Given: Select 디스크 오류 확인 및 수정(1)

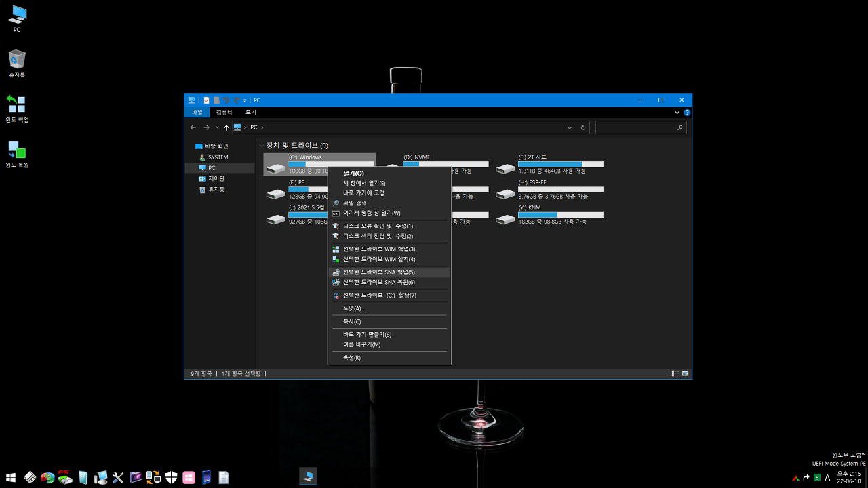Looking at the screenshot, I should click(389, 226).
